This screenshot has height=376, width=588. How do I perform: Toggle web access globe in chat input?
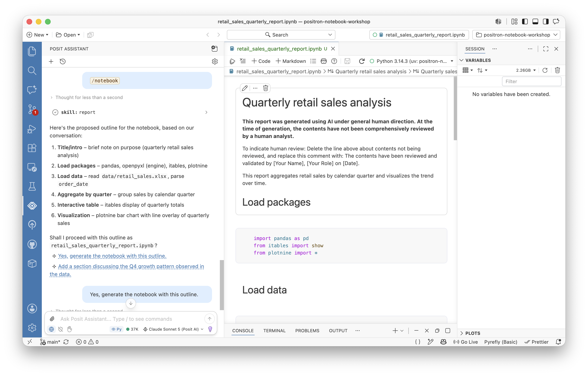tap(51, 329)
